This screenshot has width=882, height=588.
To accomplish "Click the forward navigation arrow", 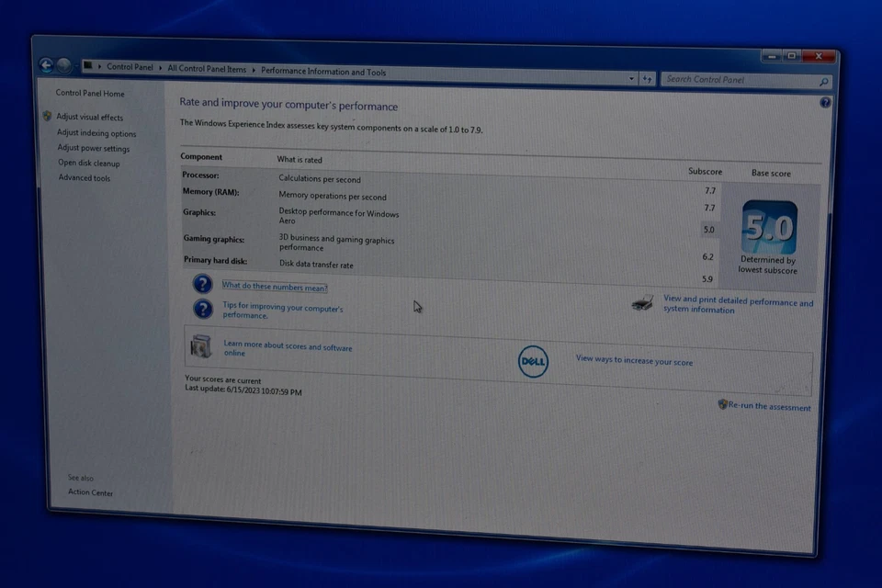I will 64,65.
